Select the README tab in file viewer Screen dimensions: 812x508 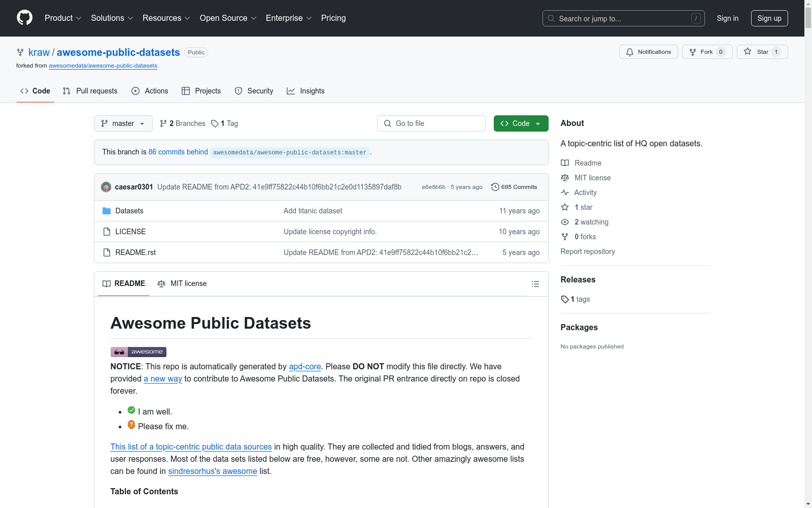tap(124, 283)
